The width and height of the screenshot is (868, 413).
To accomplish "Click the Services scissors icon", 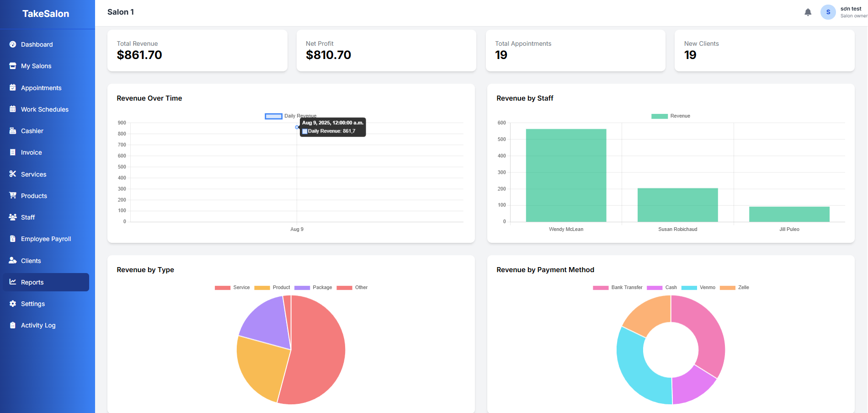I will pos(12,174).
